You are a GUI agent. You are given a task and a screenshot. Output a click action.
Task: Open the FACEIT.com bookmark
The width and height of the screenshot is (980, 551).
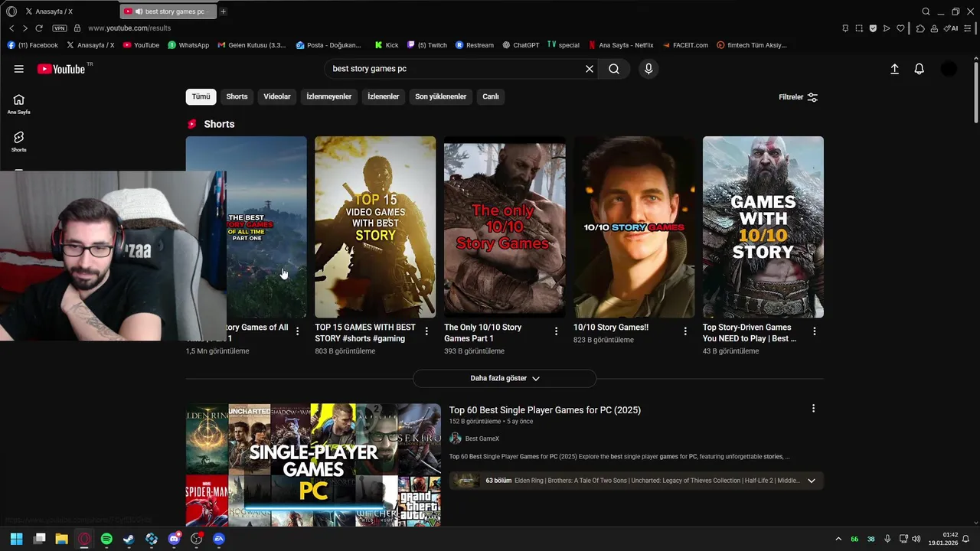click(685, 45)
